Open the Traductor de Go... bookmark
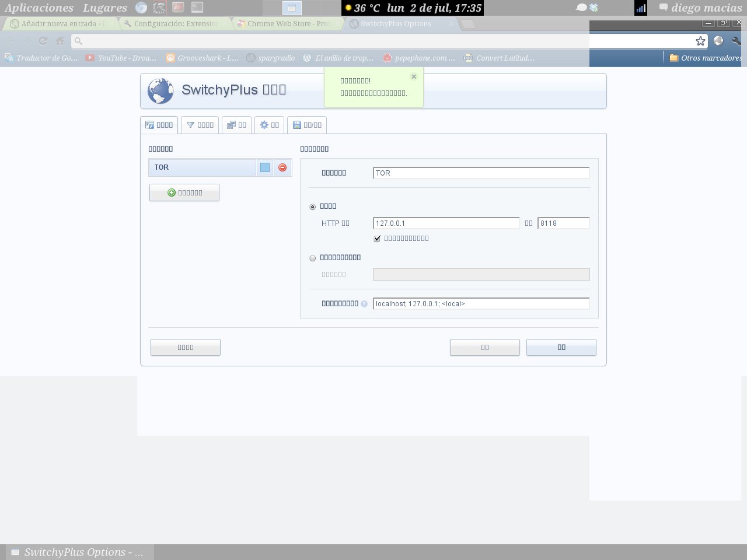This screenshot has width=747, height=560. (41, 58)
